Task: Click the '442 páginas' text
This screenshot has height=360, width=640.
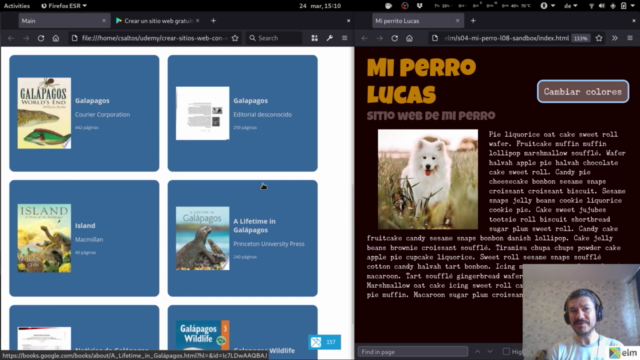Action: [87, 128]
